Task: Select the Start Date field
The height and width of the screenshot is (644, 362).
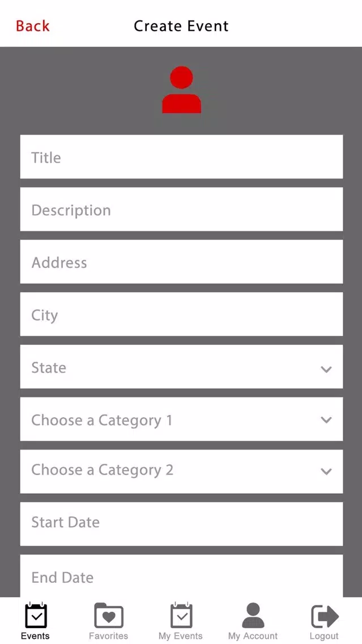Action: click(181, 524)
